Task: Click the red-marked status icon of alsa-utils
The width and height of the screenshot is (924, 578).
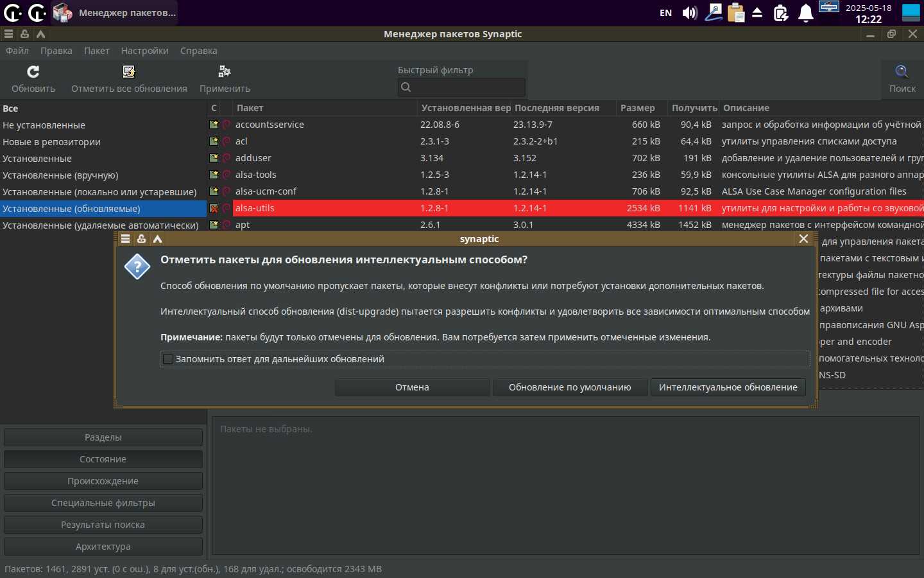Action: tap(214, 208)
